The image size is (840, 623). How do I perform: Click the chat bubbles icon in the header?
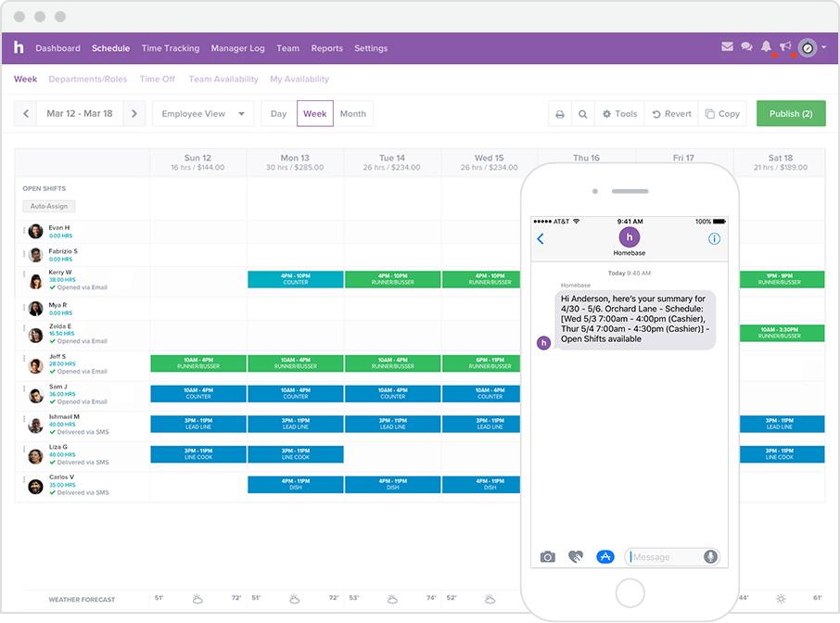point(746,44)
